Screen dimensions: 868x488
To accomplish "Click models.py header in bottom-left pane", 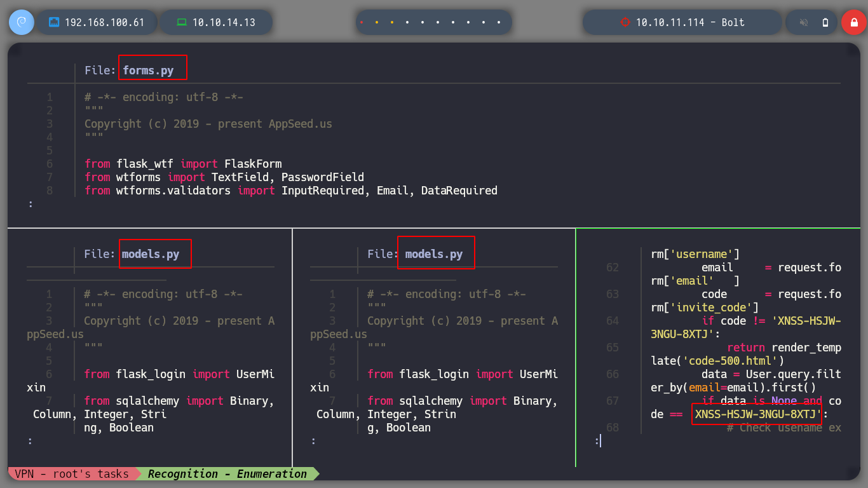I will point(151,254).
